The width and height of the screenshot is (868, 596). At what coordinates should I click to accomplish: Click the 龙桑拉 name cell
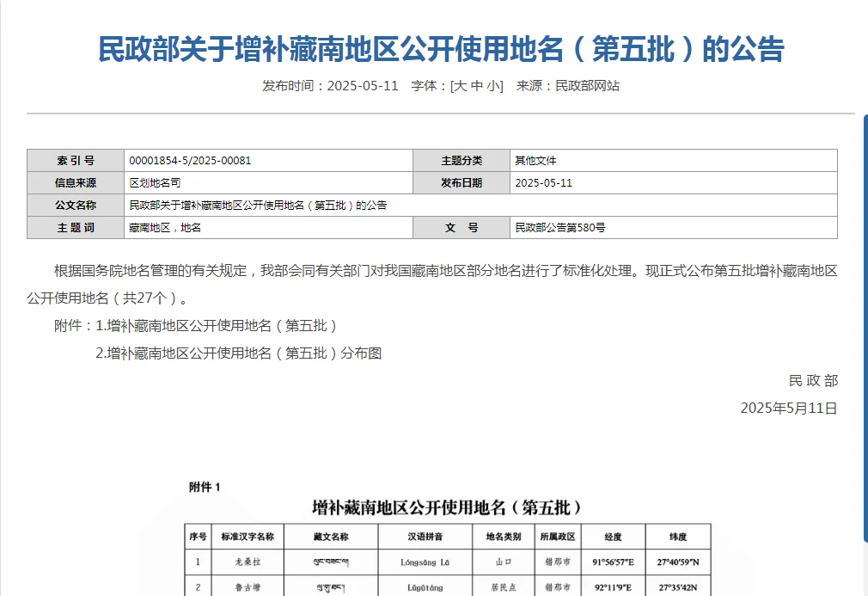coord(248,562)
